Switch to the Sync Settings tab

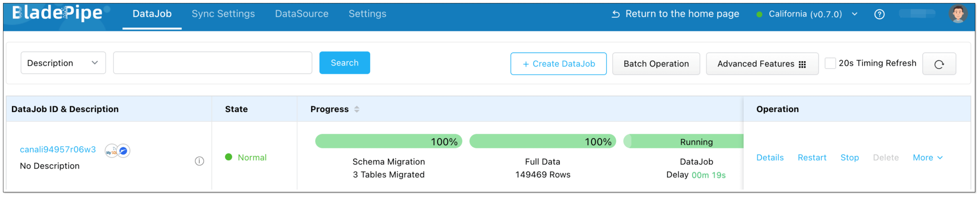[223, 14]
